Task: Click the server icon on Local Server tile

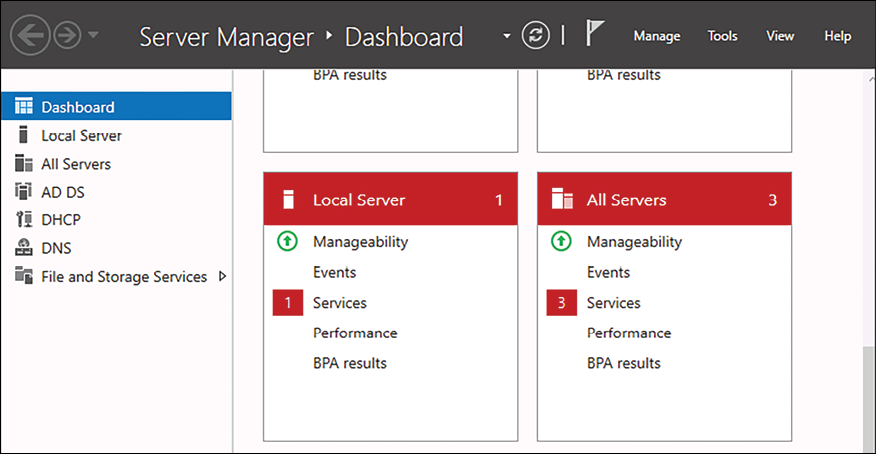Action: 288,199
